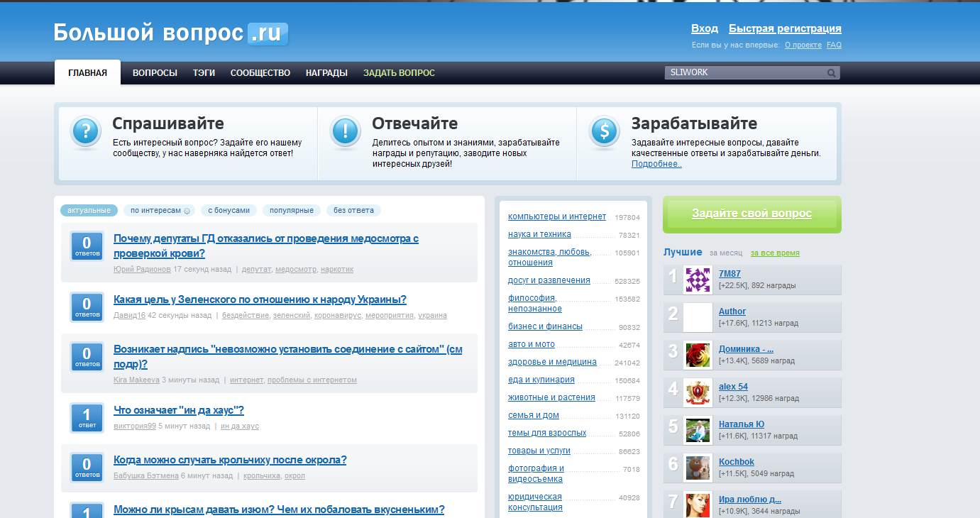Open the НАГРАДЫ menu item
980x518 pixels.
click(326, 73)
